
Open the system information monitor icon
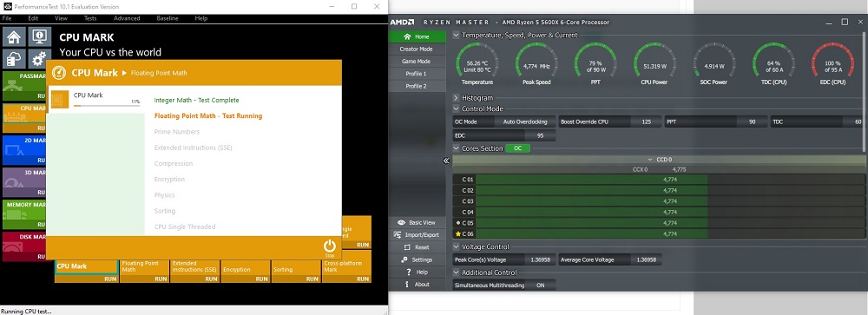tap(39, 37)
